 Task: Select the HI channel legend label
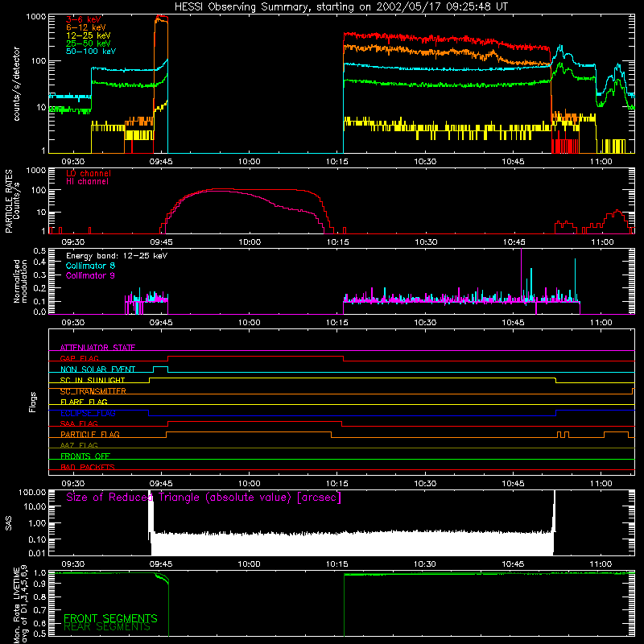pos(87,181)
